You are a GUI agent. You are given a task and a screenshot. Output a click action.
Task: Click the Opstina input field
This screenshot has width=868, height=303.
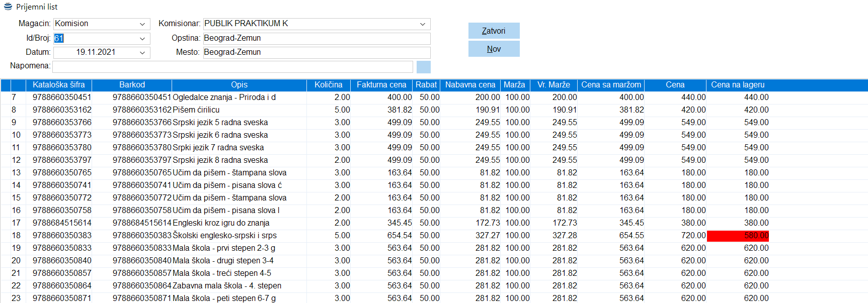[316, 38]
